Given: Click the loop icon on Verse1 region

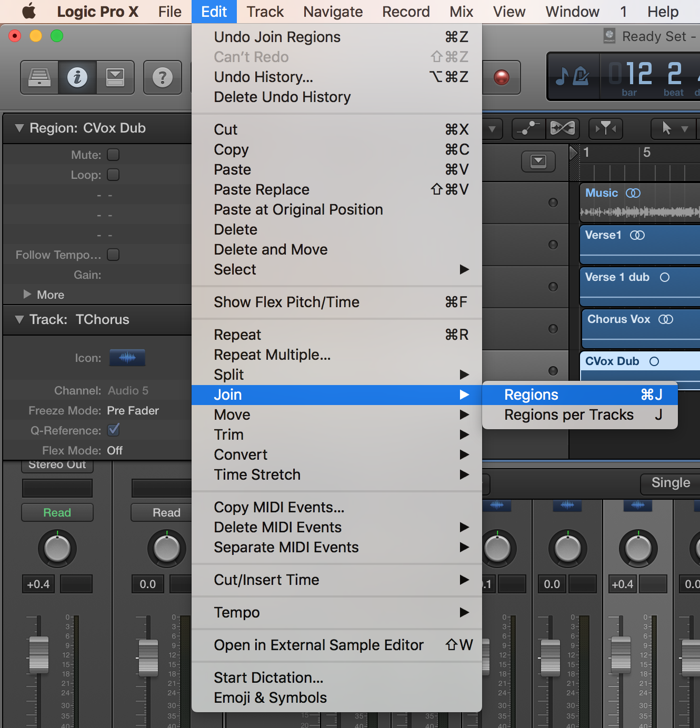Looking at the screenshot, I should [637, 235].
